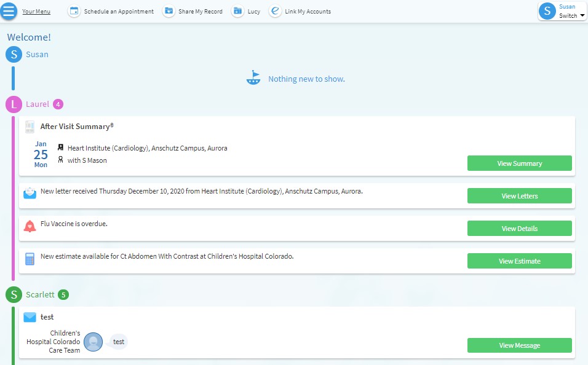Click View Summary for the cardiology visit
The width and height of the screenshot is (588, 365).
pos(519,163)
